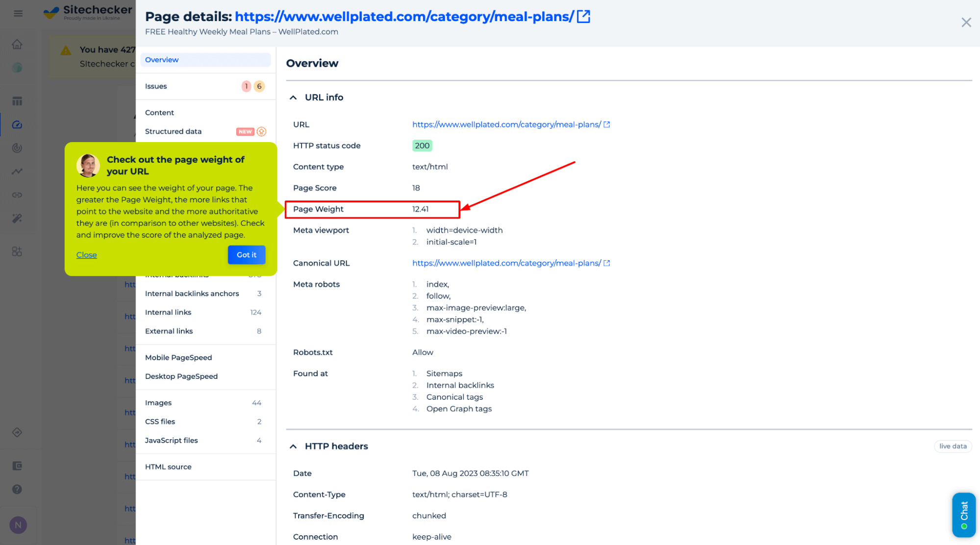
Task: Select the Overview tab
Action: click(204, 60)
